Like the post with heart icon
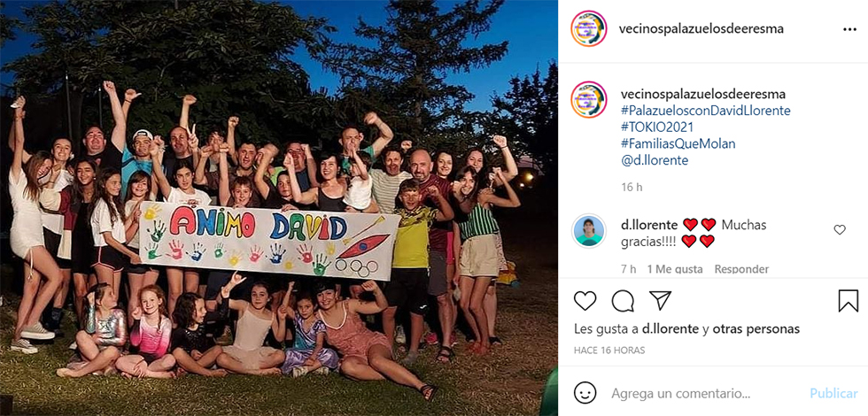The width and height of the screenshot is (868, 416). pos(585,301)
